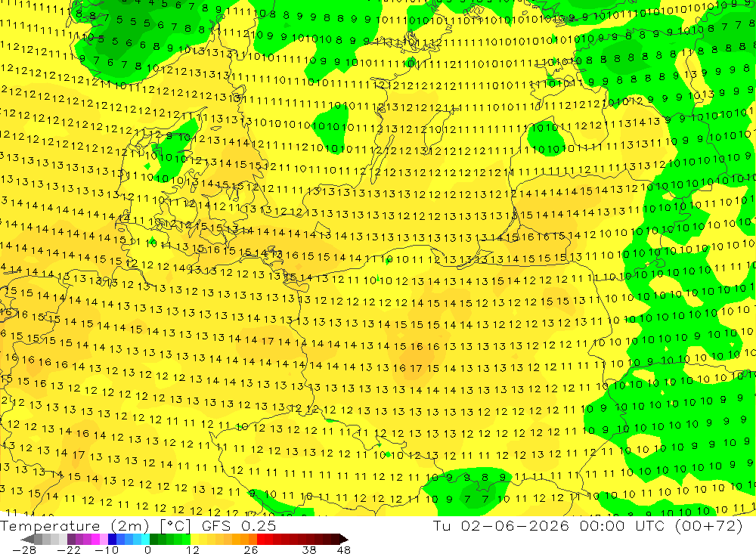The image size is (756, 554).
Task: Click the gray left arrow of the color scale
Action: coord(28,539)
